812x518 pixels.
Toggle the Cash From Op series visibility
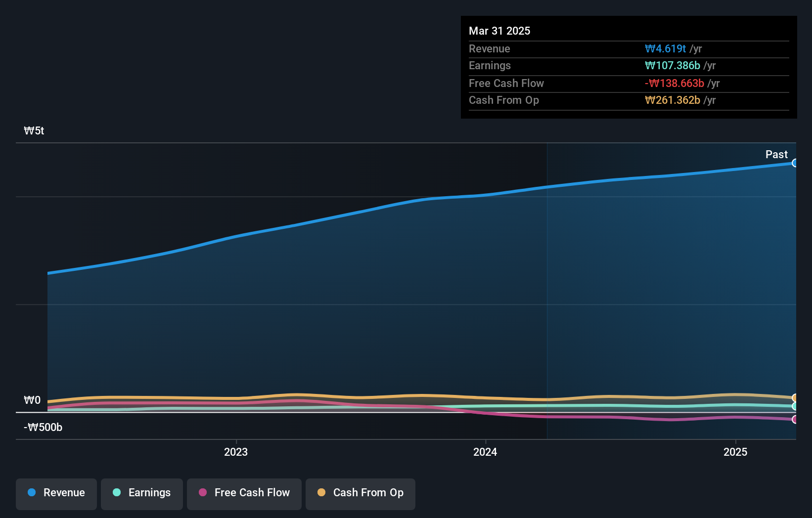point(360,493)
